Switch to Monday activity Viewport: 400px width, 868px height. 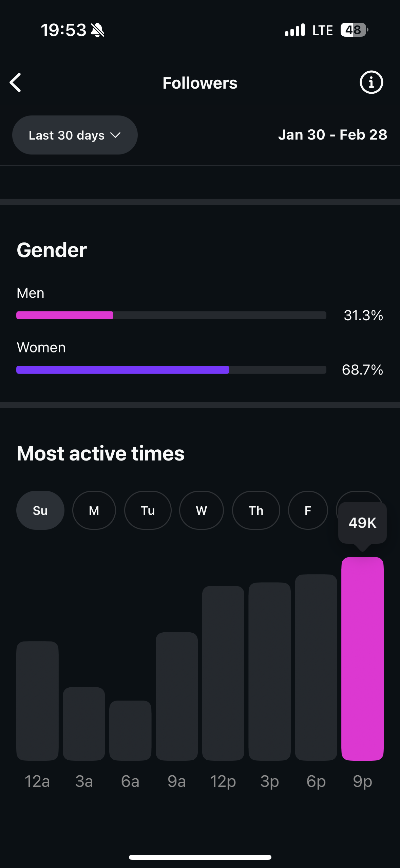coord(94,510)
